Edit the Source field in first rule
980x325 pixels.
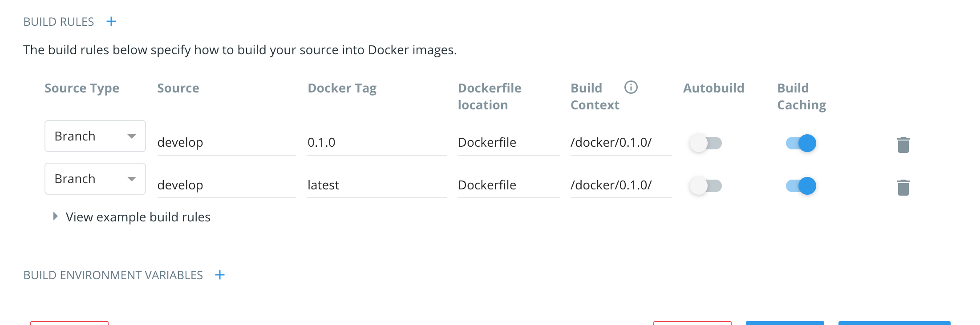coord(227,143)
